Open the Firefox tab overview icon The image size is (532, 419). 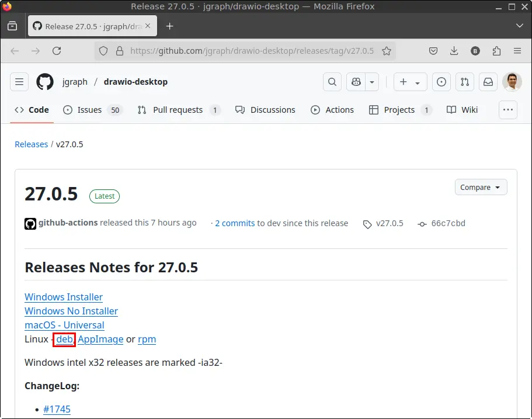[x=12, y=26]
